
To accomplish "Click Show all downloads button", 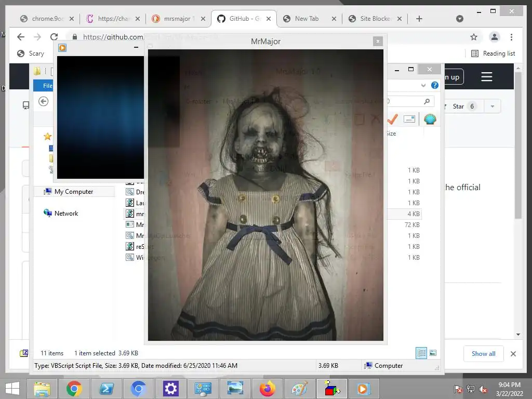I will (484, 353).
